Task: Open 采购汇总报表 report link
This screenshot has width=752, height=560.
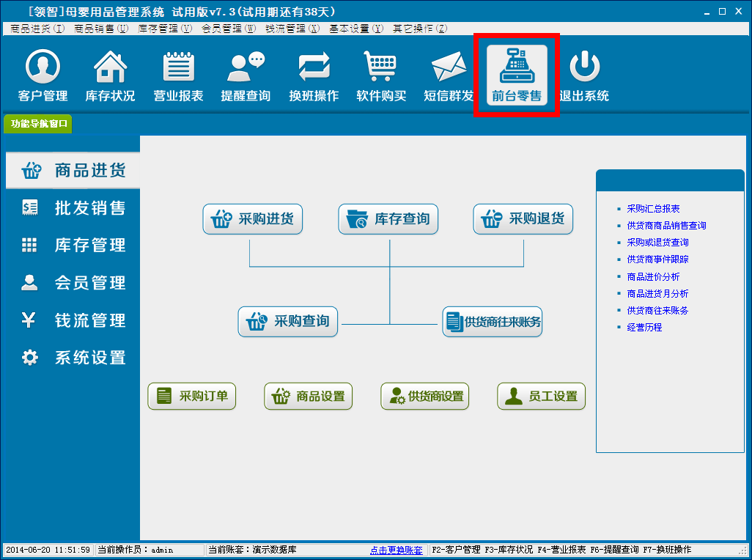Action: pyautogui.click(x=653, y=209)
